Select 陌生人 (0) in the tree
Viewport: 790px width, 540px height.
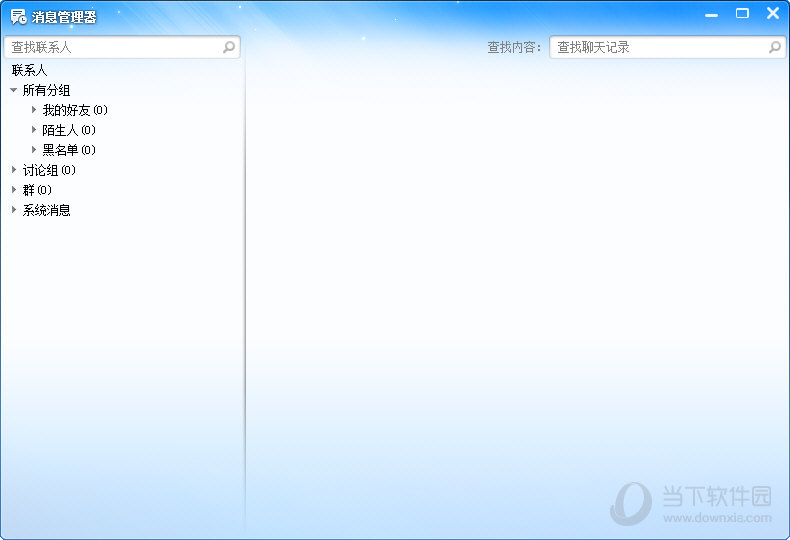tap(69, 130)
